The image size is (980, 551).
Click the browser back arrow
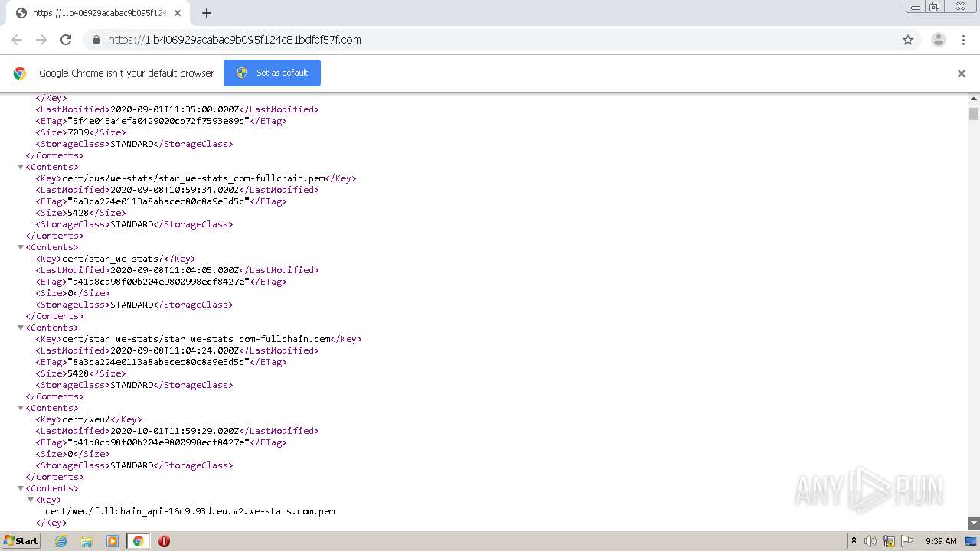[17, 40]
